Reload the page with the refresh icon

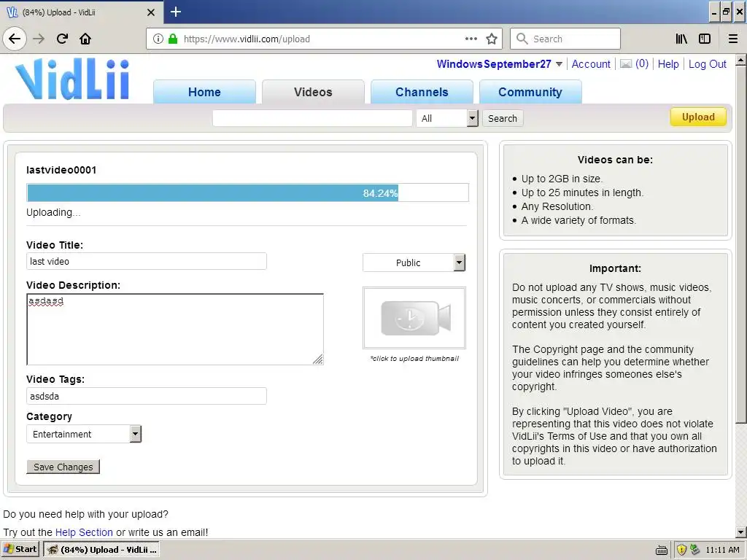(x=62, y=39)
